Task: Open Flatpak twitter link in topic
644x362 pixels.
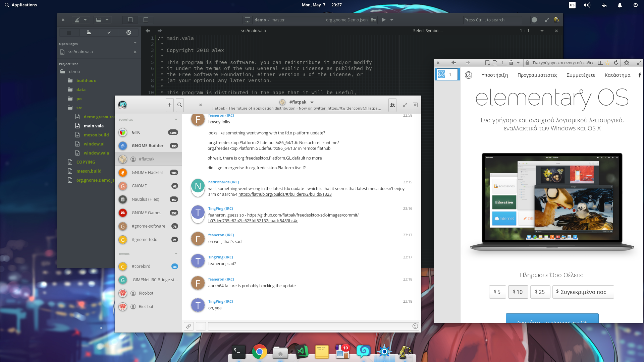Action: coord(354,108)
